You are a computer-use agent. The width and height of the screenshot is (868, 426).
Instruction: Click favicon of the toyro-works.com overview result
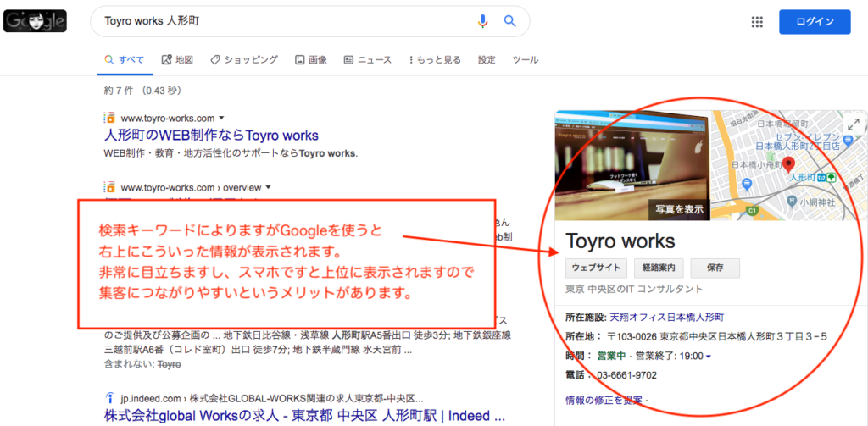(109, 187)
